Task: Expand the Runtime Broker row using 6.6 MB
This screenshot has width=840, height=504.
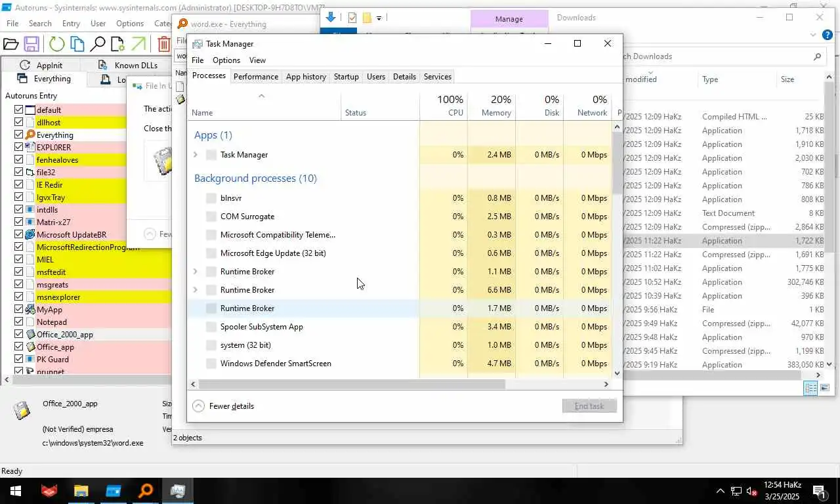Action: tap(196, 290)
